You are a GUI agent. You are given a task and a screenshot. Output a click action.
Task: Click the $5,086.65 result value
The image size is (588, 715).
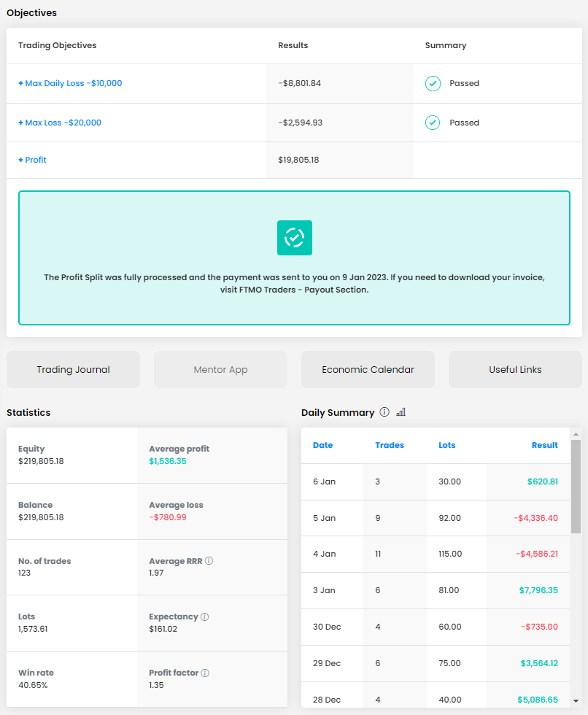[x=538, y=700]
